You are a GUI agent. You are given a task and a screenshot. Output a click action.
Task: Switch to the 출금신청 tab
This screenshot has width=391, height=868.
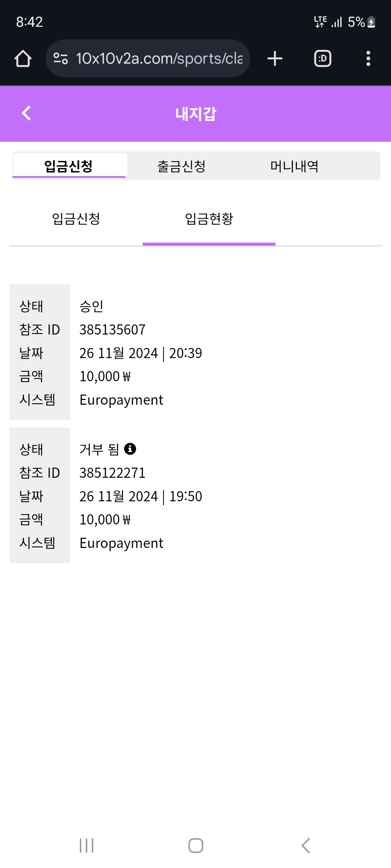pos(181,166)
